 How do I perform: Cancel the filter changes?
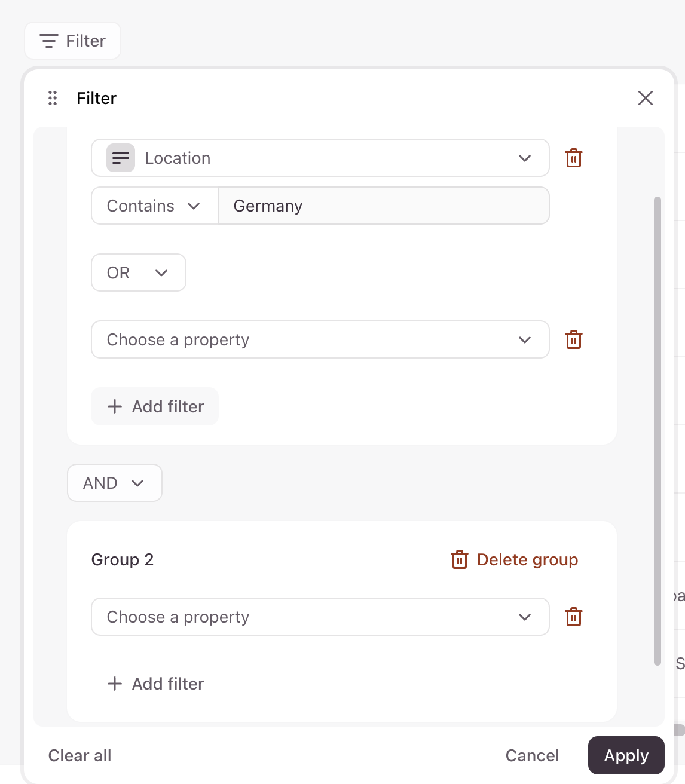click(x=532, y=756)
